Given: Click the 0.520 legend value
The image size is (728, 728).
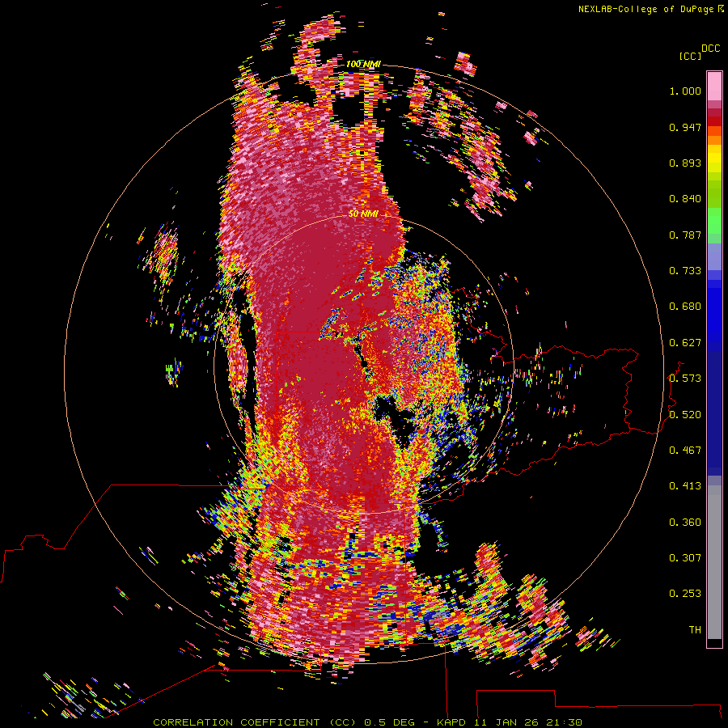Looking at the screenshot, I should click(685, 415).
